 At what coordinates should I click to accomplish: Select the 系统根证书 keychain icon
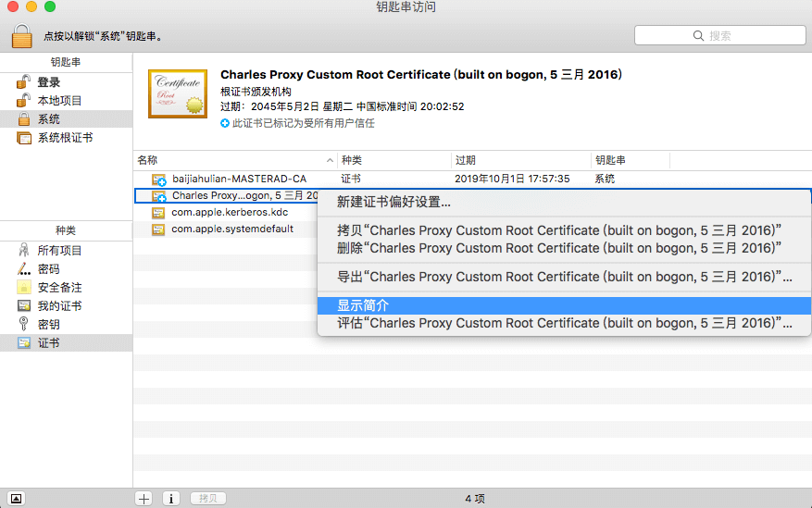tap(24, 138)
